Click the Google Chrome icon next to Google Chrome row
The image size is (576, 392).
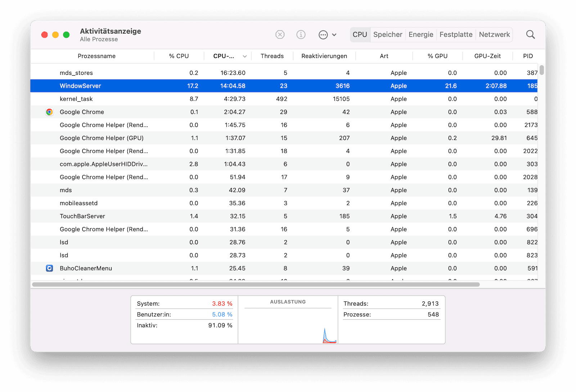coord(49,112)
